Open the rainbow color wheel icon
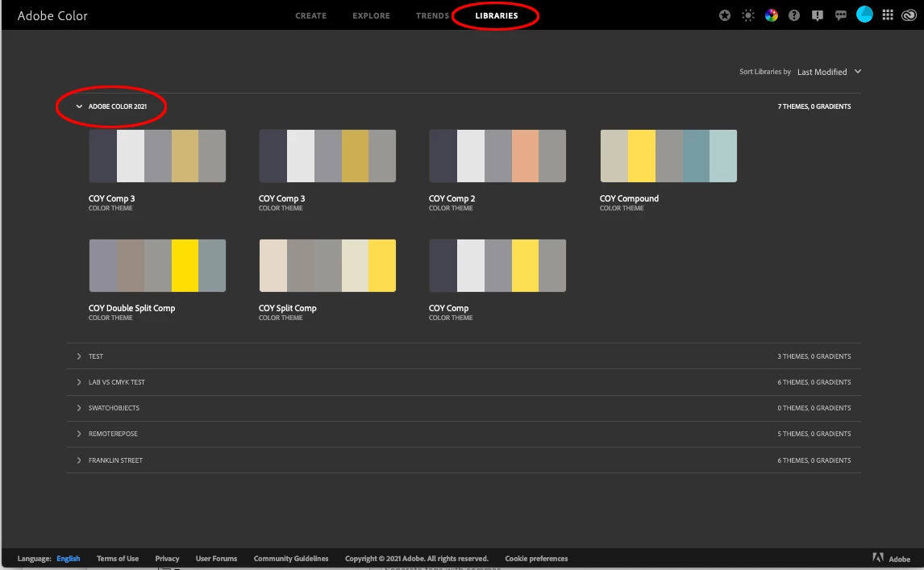 (771, 16)
